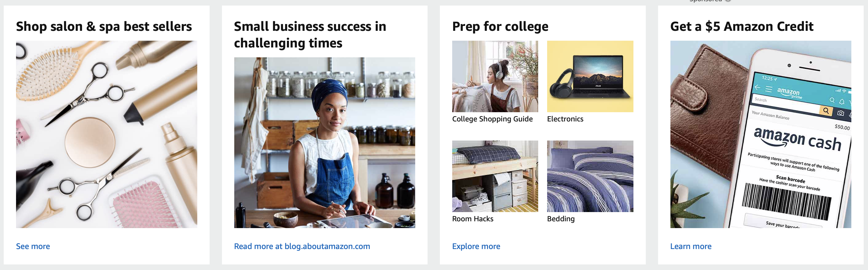Select the Bedding text label
Image resolution: width=868 pixels, height=270 pixels.
click(x=561, y=219)
